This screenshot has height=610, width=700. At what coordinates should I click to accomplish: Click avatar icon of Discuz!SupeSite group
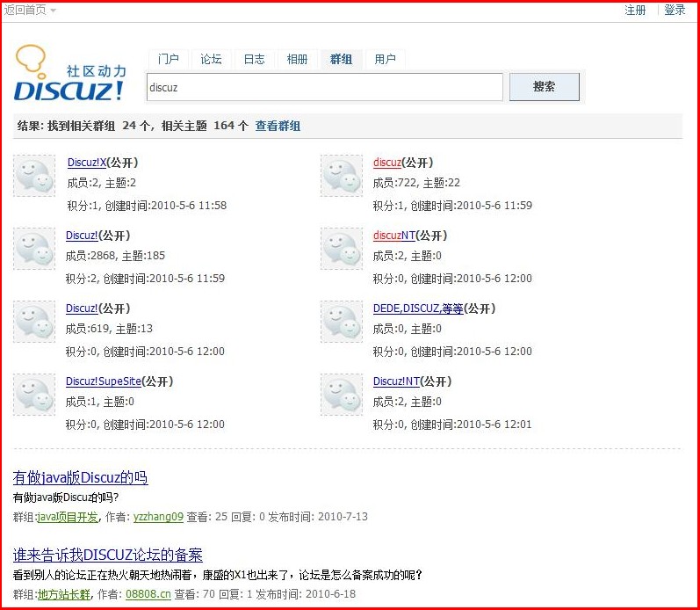(34, 394)
